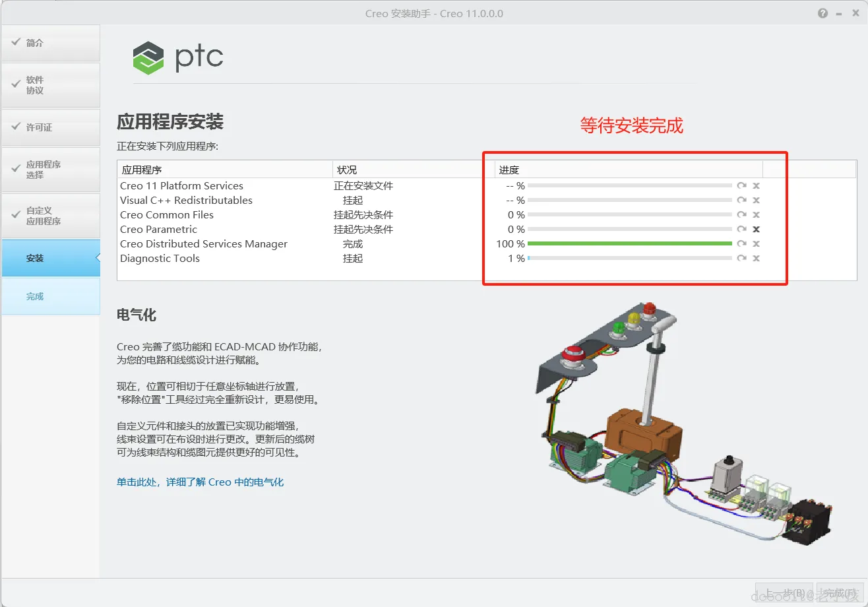Image resolution: width=868 pixels, height=607 pixels.
Task: Select the 应用程序选择 step
Action: pyautogui.click(x=51, y=170)
